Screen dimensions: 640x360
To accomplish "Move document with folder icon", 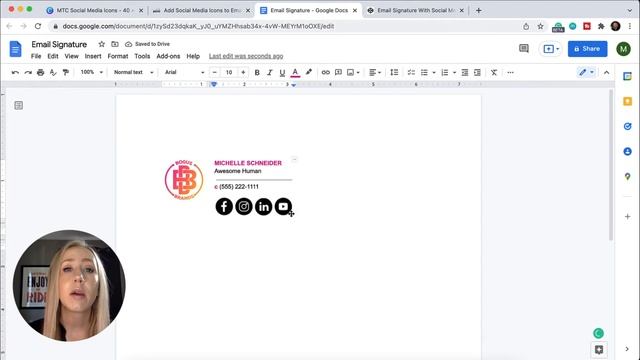I will tap(115, 44).
